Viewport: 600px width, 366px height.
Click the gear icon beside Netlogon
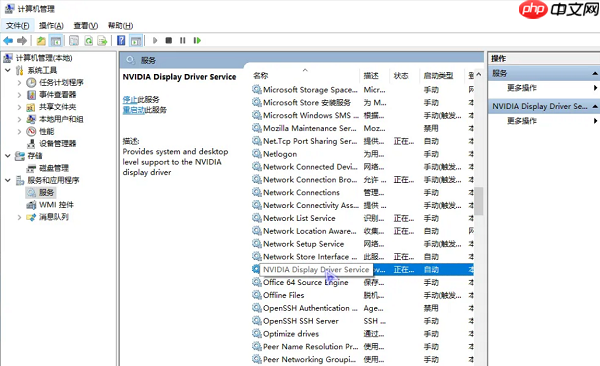(256, 154)
